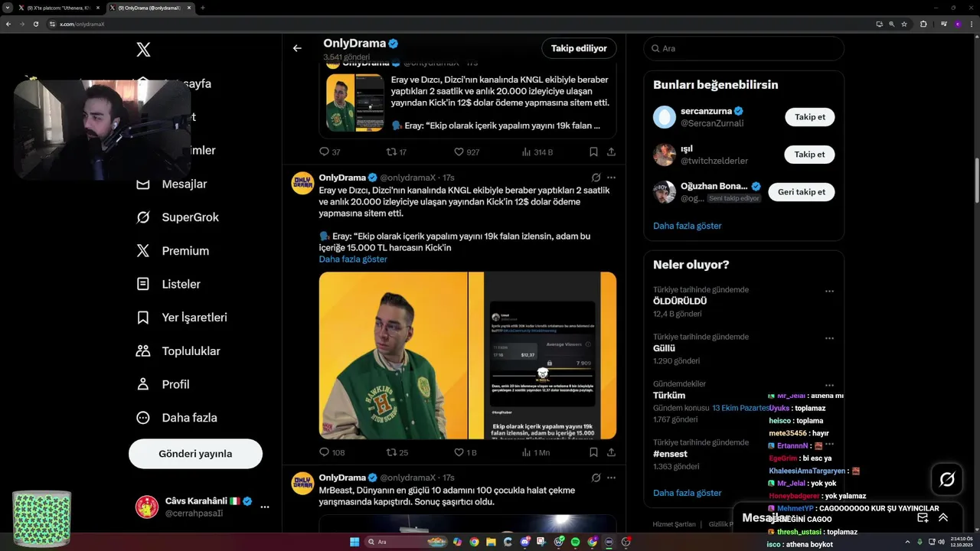Follow sercanzurna with Takip et
980x551 pixels.
click(x=809, y=117)
